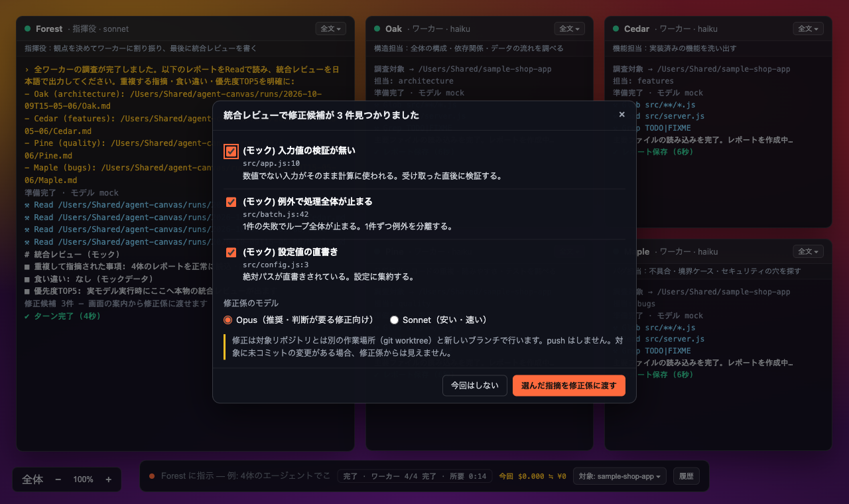The width and height of the screenshot is (849, 504).
Task: Zoom in with the plus icon
Action: [x=109, y=479]
